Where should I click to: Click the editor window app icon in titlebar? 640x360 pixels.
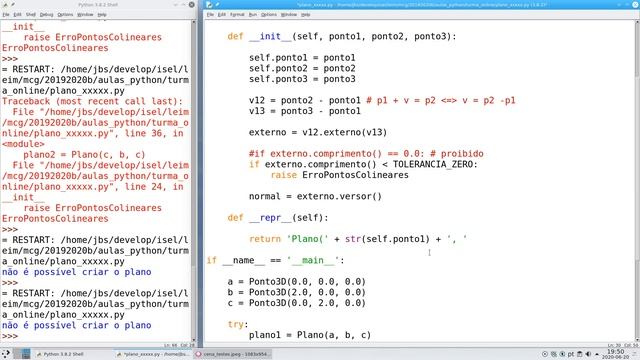pos(209,4)
